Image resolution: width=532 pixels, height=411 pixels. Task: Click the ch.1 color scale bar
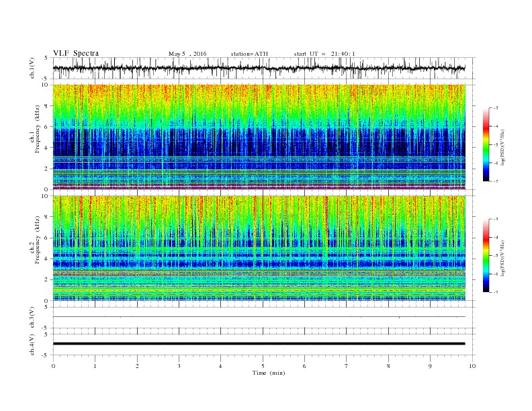pyautogui.click(x=486, y=145)
